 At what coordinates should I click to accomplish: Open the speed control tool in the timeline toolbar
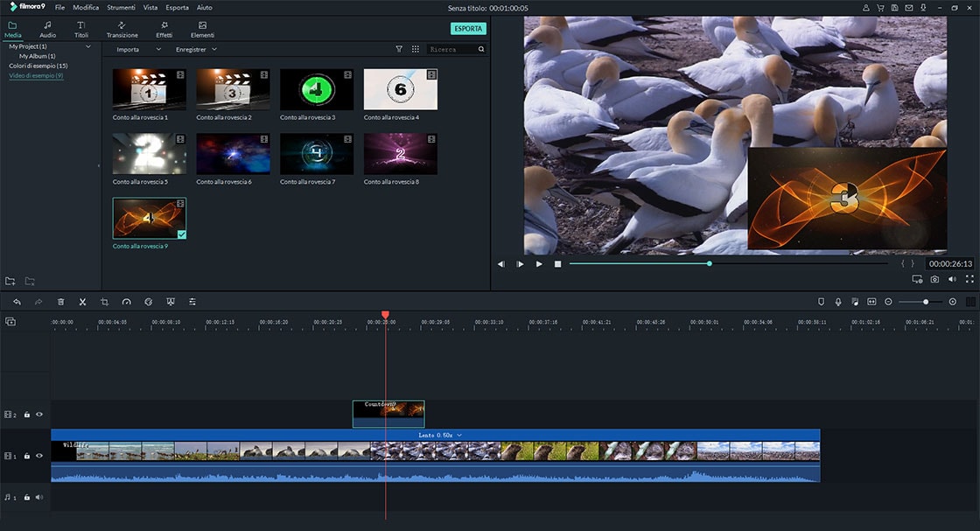tap(126, 302)
